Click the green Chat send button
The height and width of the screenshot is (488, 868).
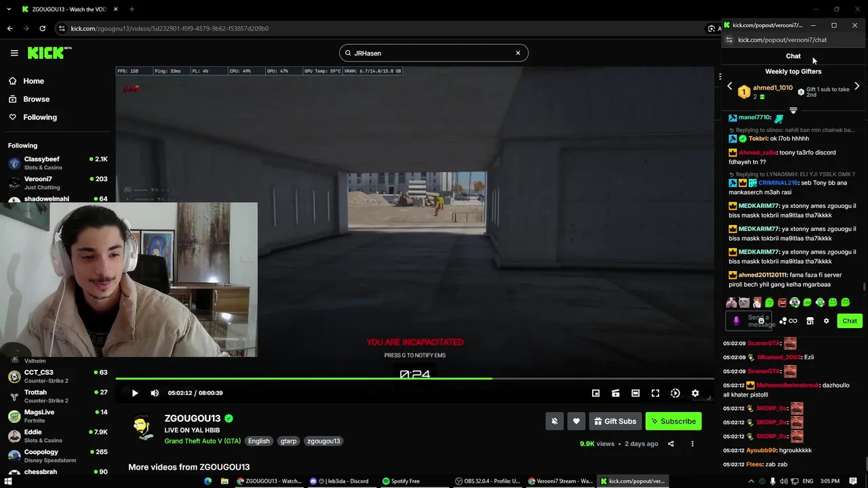[850, 321]
